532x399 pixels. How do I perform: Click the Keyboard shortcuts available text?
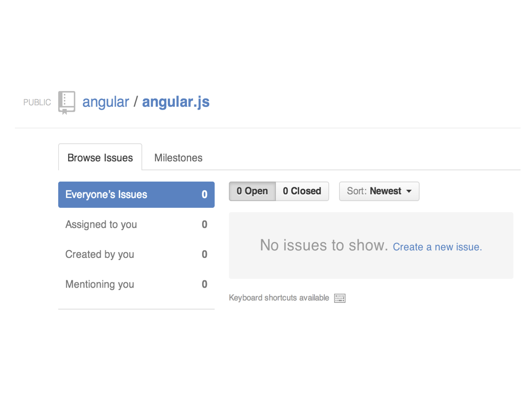279,298
